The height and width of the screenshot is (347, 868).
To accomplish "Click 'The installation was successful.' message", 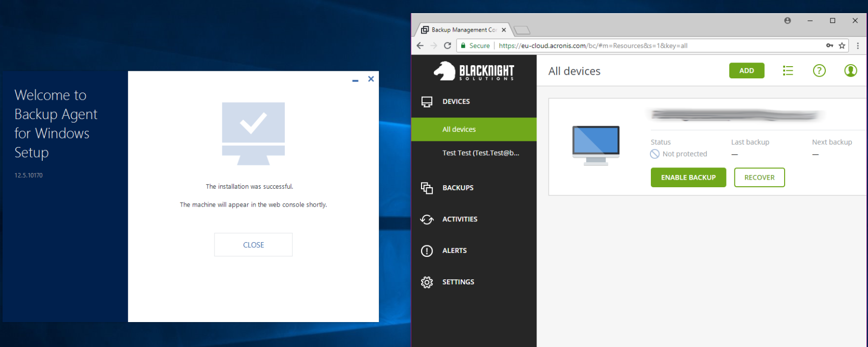I will pos(250,187).
